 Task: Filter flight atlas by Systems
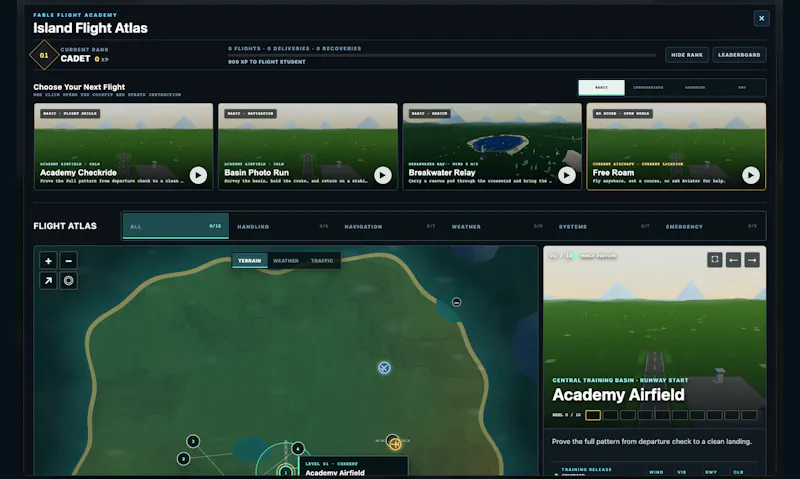604,226
